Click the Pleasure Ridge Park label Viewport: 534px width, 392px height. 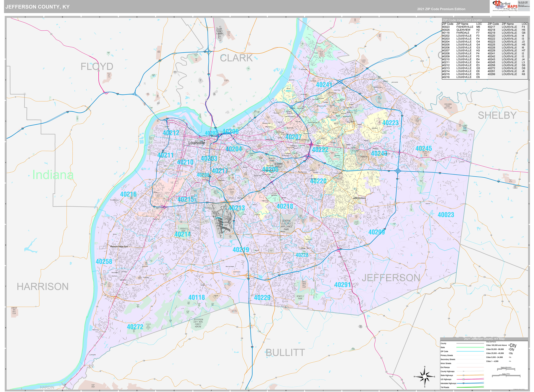[119, 247]
